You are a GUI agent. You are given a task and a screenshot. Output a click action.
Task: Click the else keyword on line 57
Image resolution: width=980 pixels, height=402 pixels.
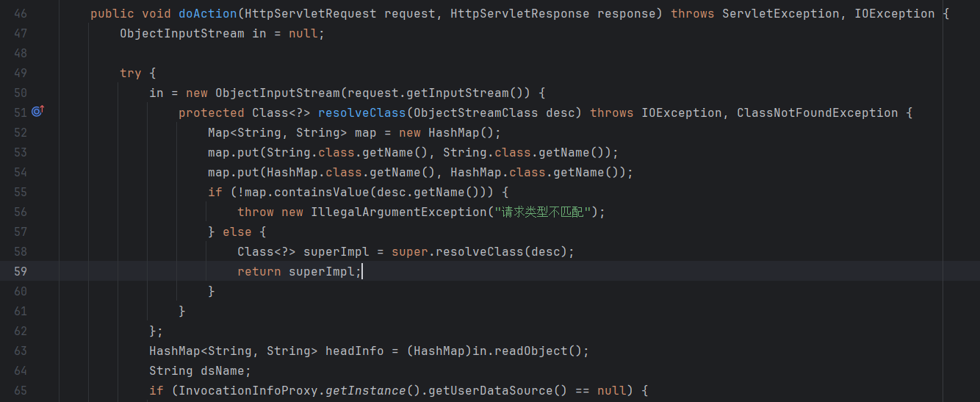click(x=237, y=232)
